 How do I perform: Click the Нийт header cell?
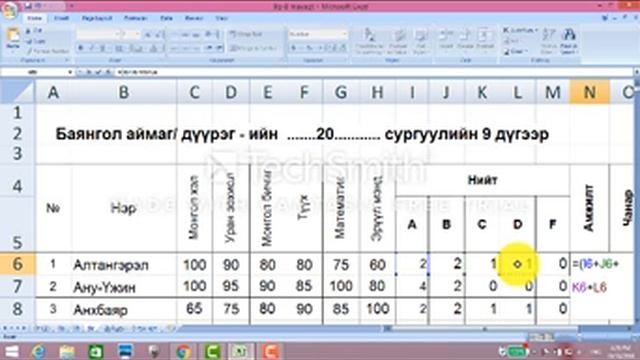(482, 180)
